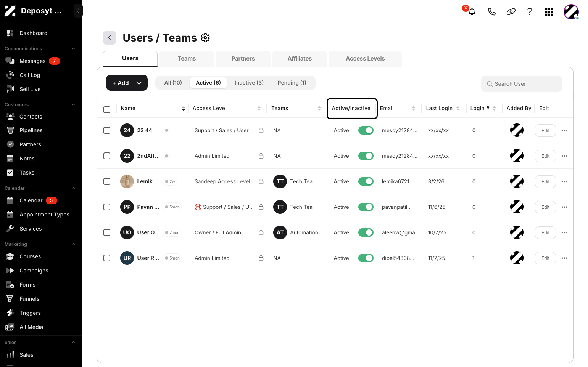Show the Pending (1) users filter
The image size is (588, 367).
tap(292, 83)
